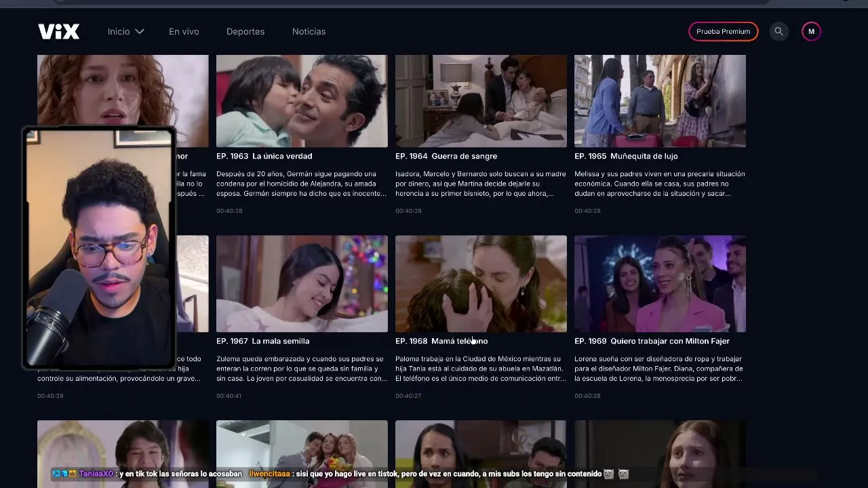Open the EP. 1967 La mala semilla thumbnail

[x=302, y=283]
